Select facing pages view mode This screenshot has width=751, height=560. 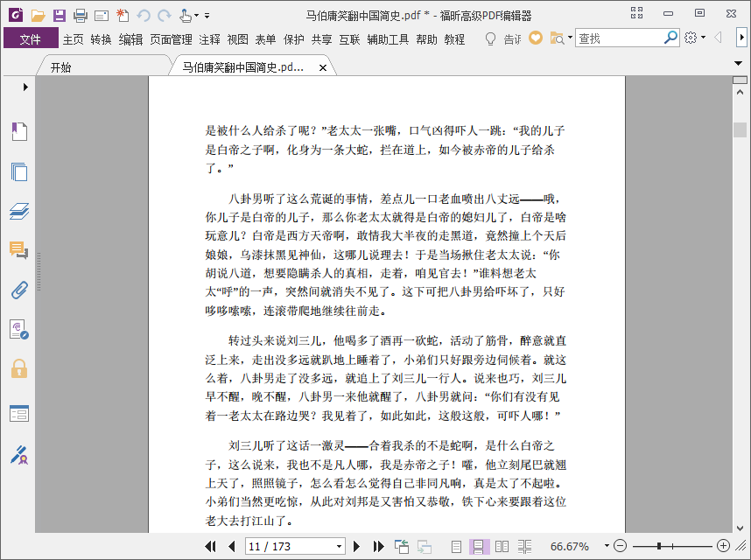tap(502, 546)
